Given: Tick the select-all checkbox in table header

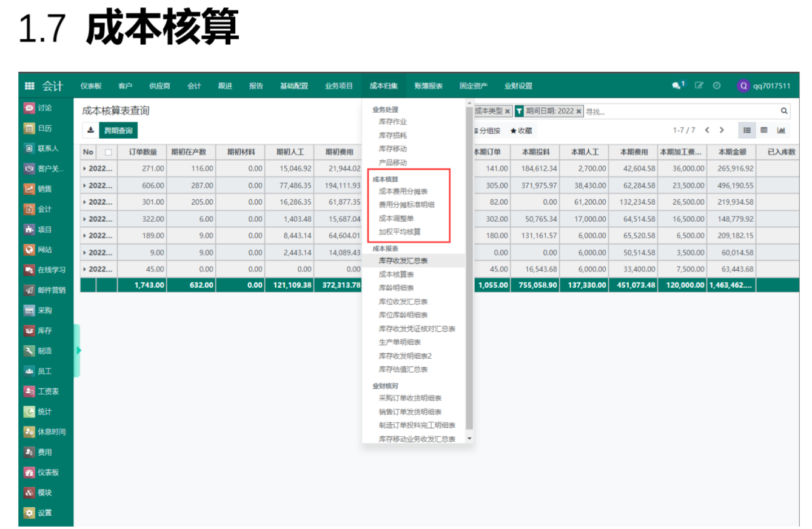Looking at the screenshot, I should click(x=109, y=152).
